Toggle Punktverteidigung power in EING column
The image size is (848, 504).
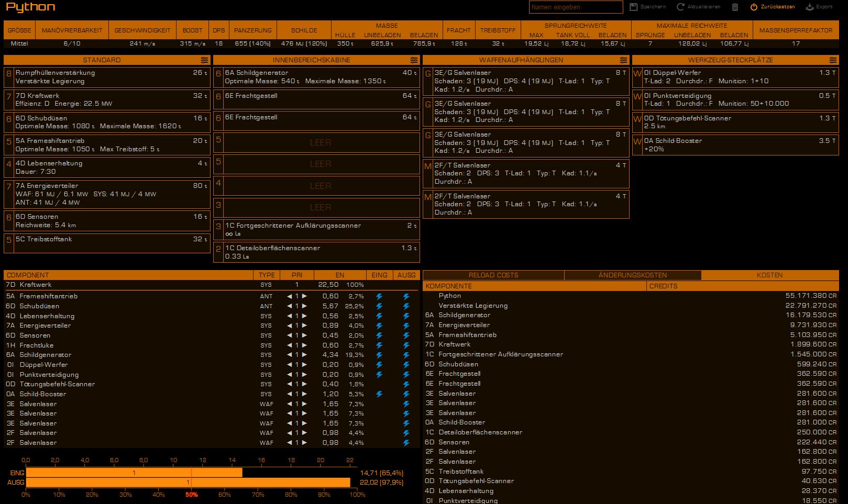click(x=379, y=375)
